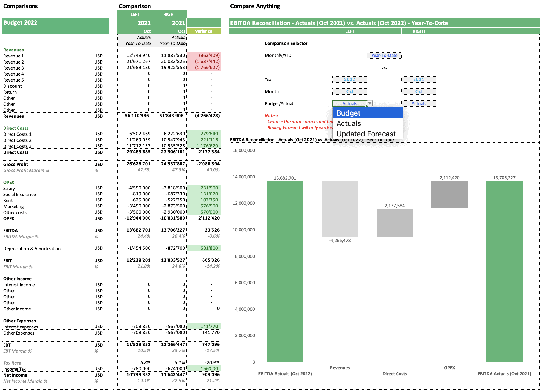This screenshot has width=541, height=392.
Task: Click the green EBITDA Actuals (Oct 2022) bar
Action: [x=285, y=271]
